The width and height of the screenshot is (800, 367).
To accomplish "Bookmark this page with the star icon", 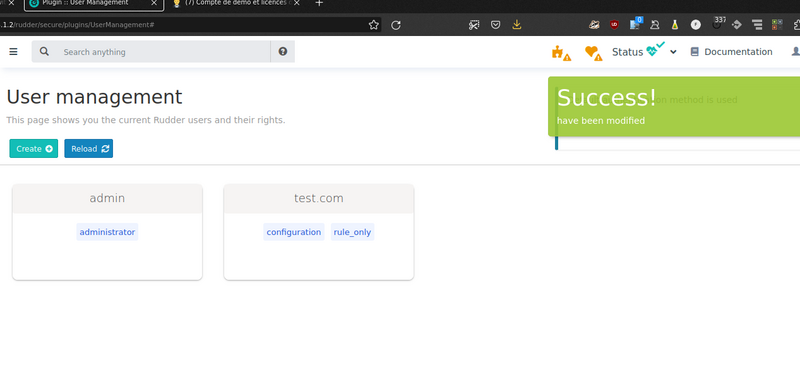I will [x=373, y=25].
